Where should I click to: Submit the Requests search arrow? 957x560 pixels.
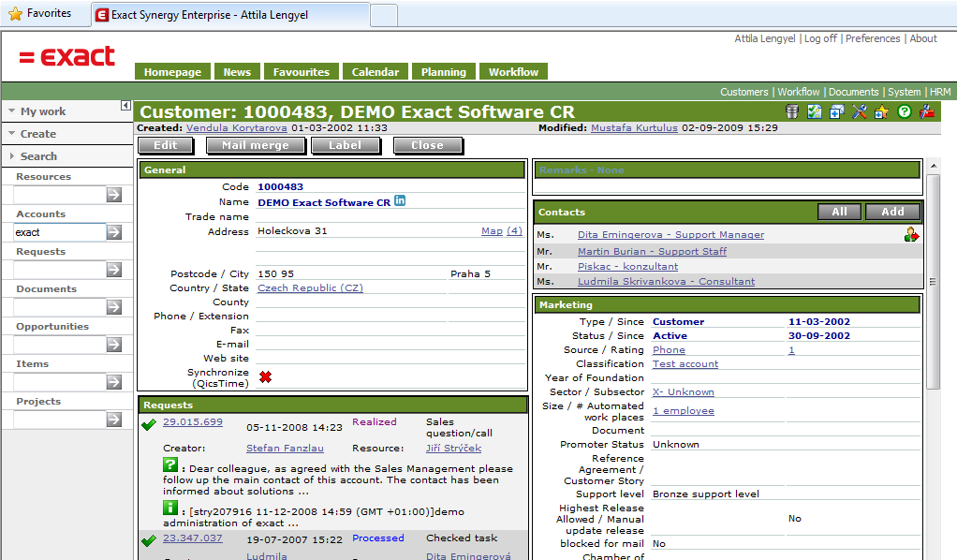tap(114, 270)
